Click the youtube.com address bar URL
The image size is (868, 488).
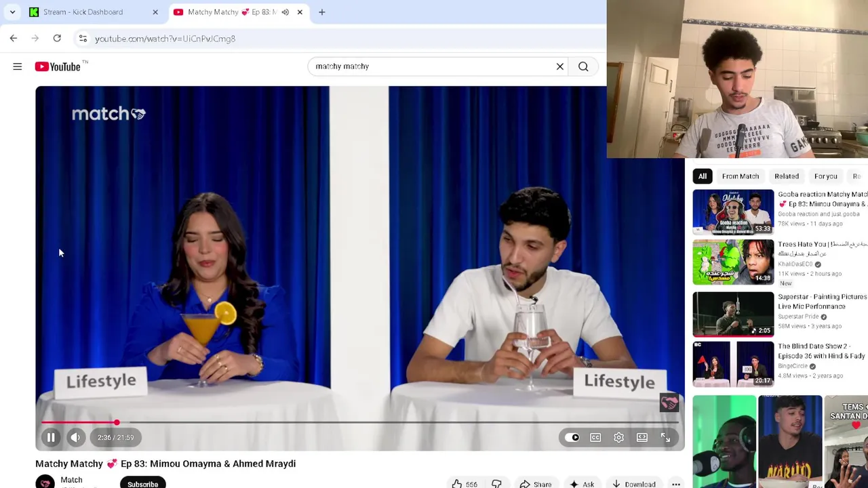[165, 39]
